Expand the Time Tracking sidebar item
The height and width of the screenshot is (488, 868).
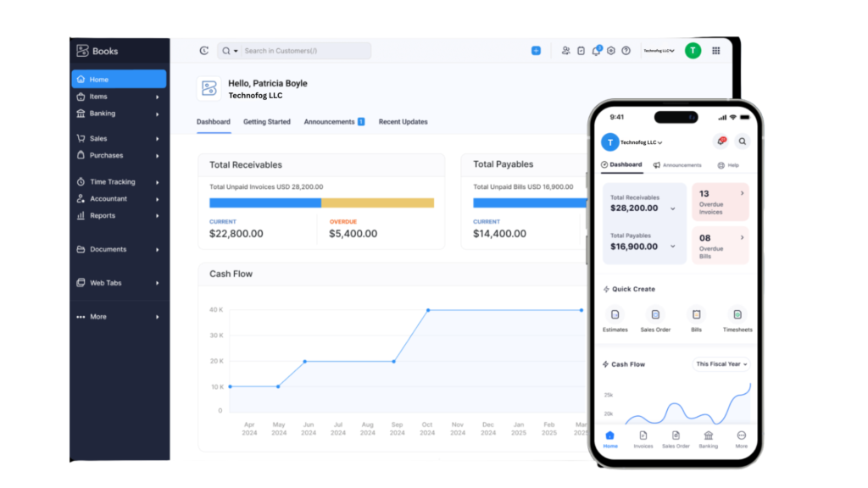119,181
